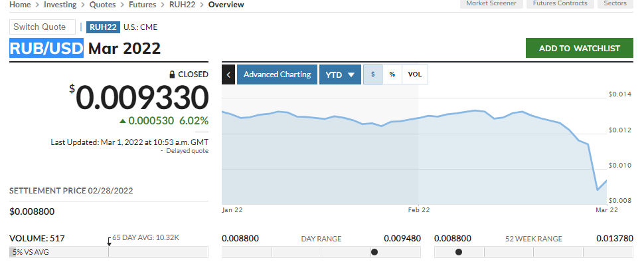This screenshot has width=644, height=262.
Task: Click the 'Mar 22' chart axis label
Action: (x=607, y=209)
